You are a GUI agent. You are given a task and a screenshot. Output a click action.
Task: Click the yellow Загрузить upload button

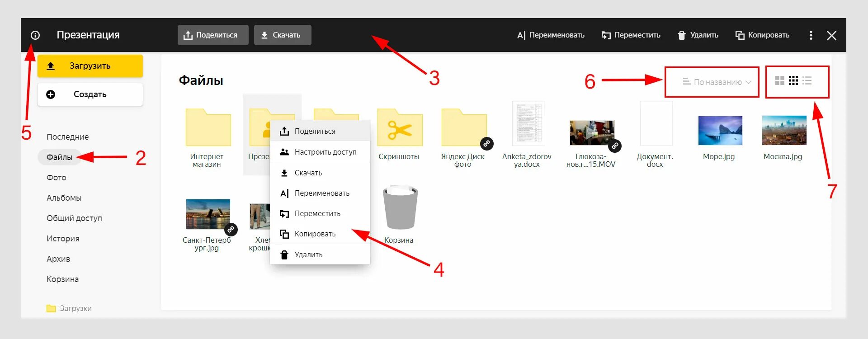[x=90, y=66]
